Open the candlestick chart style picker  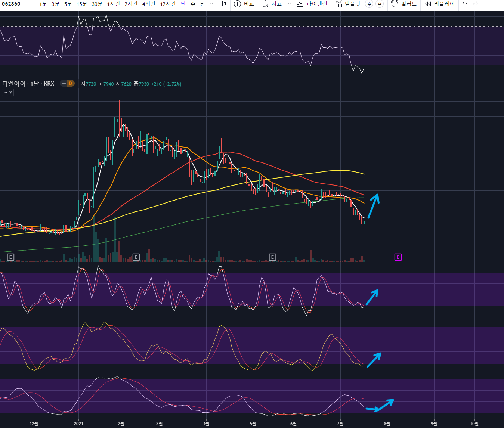(223, 4)
